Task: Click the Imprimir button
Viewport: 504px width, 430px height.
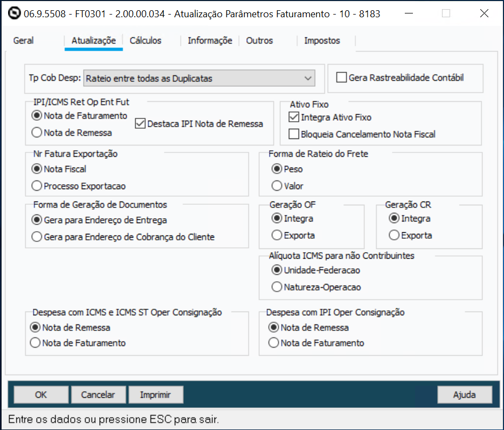Action: (x=156, y=394)
